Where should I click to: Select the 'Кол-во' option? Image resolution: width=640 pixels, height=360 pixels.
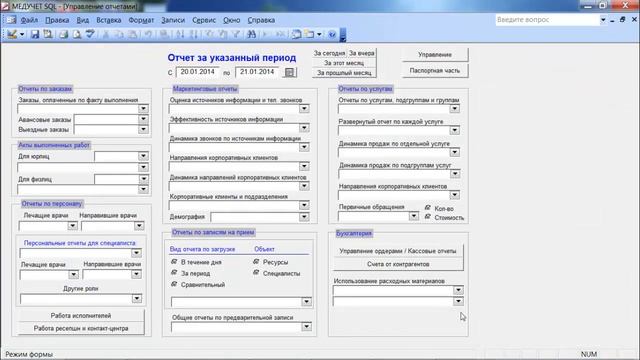[428, 208]
